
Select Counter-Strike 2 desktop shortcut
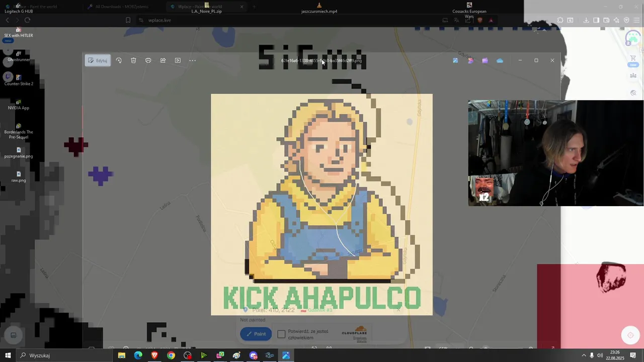(x=19, y=80)
